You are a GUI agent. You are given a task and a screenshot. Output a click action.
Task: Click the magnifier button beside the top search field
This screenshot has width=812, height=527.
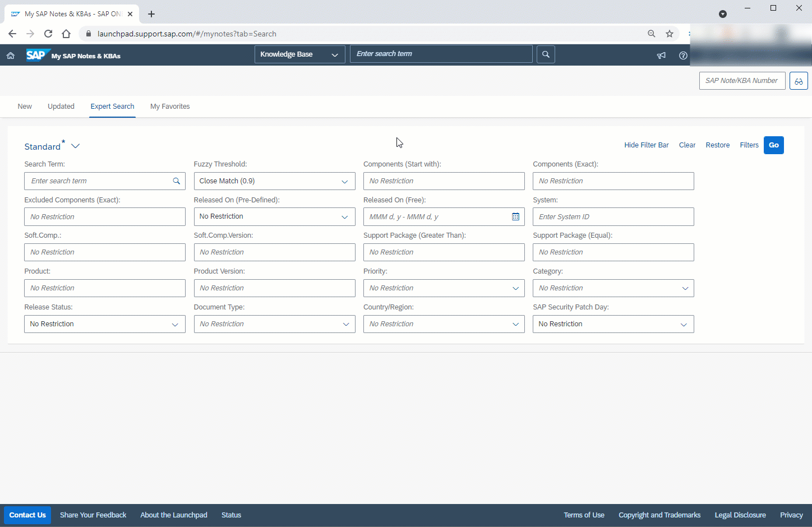click(x=546, y=54)
